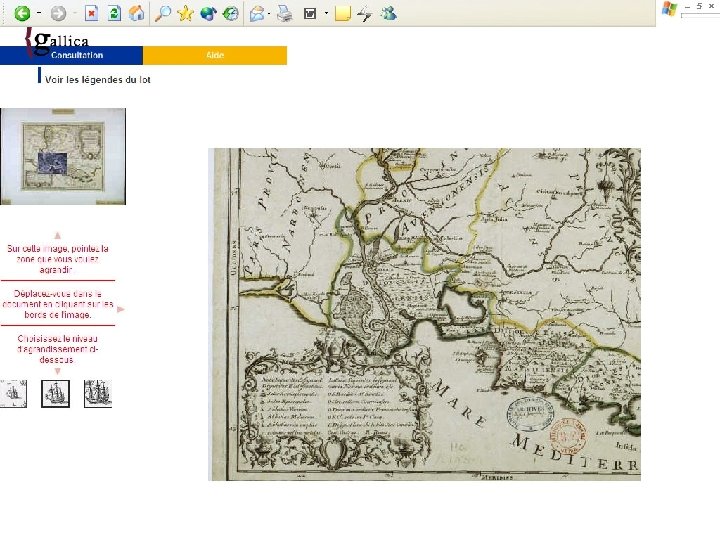Open the Mail envelope icon
The width and height of the screenshot is (720, 540).
[257, 14]
